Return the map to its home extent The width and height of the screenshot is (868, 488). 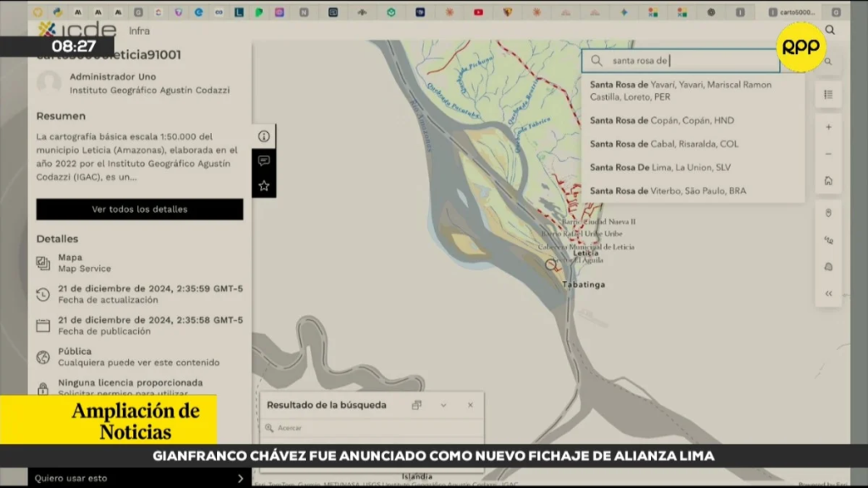coord(828,180)
